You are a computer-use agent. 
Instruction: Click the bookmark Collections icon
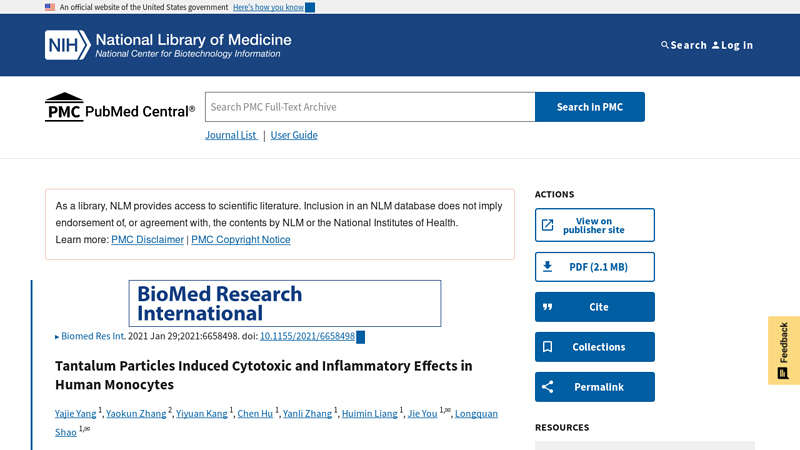coord(547,347)
